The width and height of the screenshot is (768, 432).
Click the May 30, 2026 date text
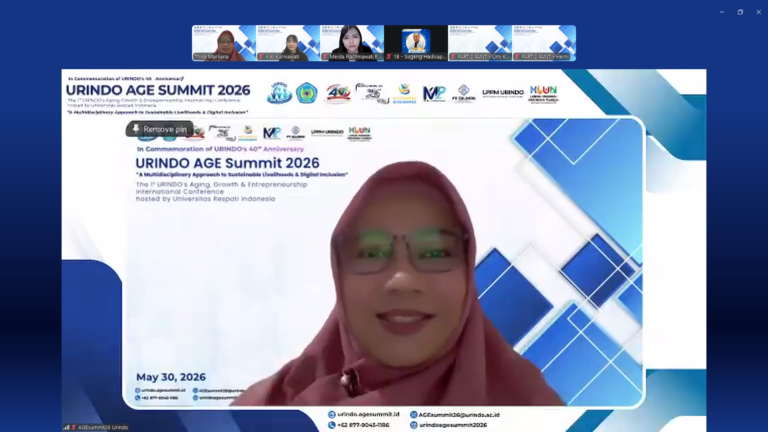point(171,377)
